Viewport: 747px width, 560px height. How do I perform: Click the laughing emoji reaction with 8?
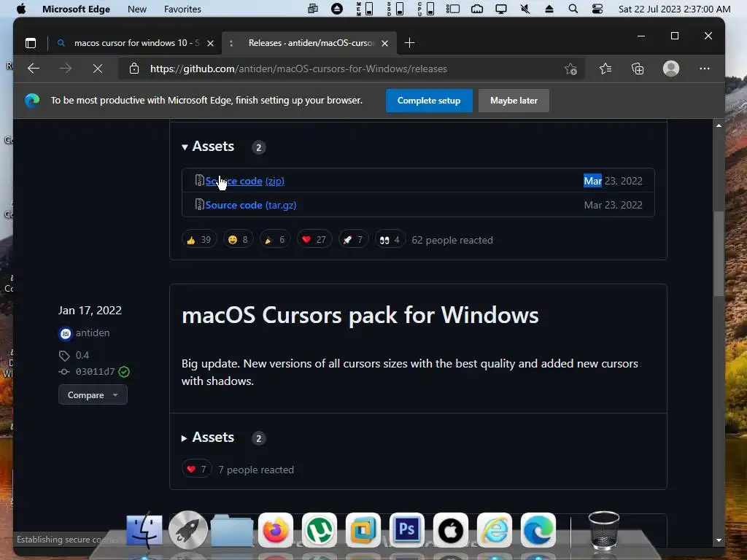click(239, 239)
